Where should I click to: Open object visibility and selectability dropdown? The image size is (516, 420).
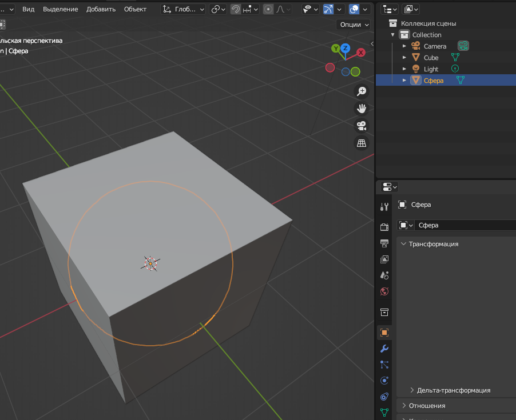pos(310,9)
